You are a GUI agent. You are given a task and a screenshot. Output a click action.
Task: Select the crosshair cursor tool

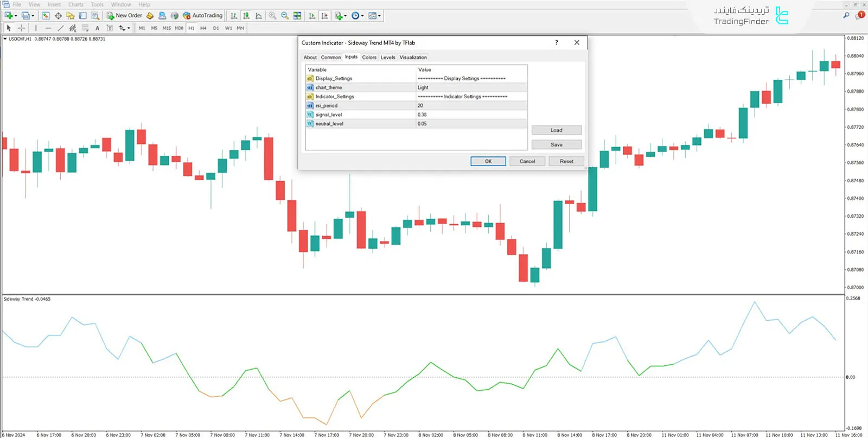pyautogui.click(x=21, y=28)
